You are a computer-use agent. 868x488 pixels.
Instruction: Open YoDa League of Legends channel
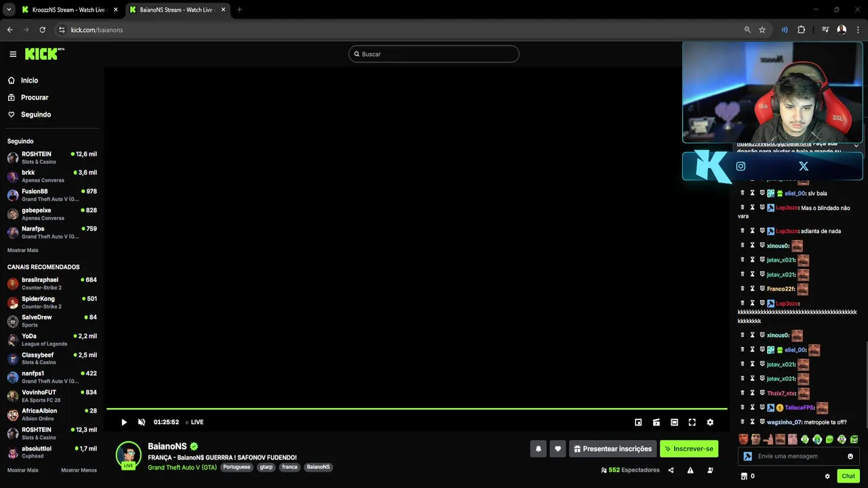[x=52, y=340]
